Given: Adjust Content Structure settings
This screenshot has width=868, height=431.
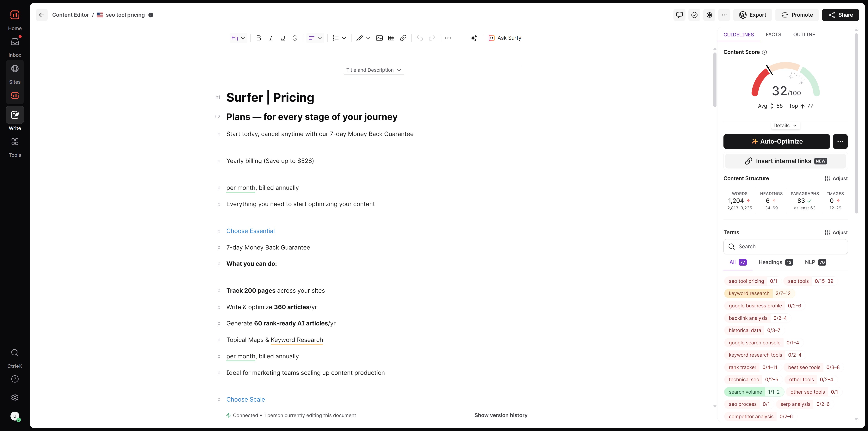Looking at the screenshot, I should point(836,178).
